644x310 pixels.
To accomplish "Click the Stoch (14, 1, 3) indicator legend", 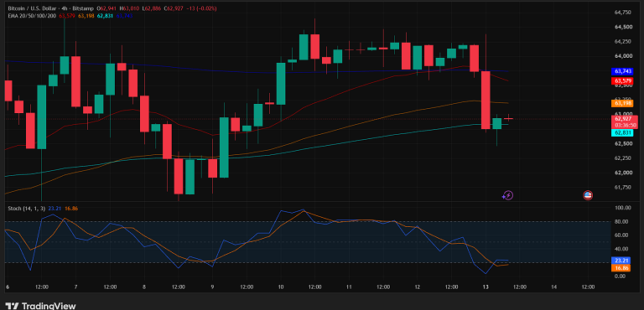I will tap(26, 209).
